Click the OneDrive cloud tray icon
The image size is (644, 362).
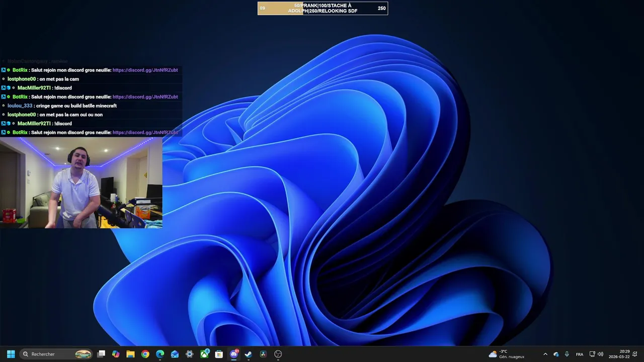pos(556,354)
